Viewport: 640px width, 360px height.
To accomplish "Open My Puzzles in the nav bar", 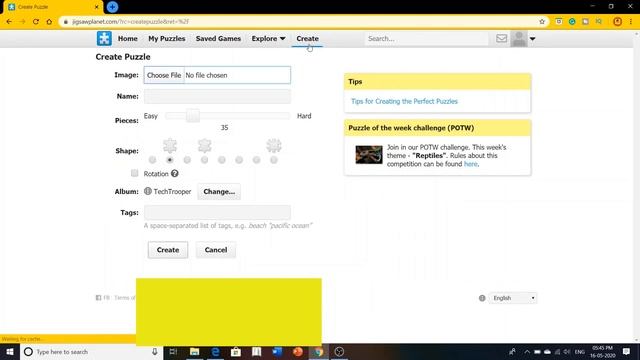I will (x=167, y=38).
